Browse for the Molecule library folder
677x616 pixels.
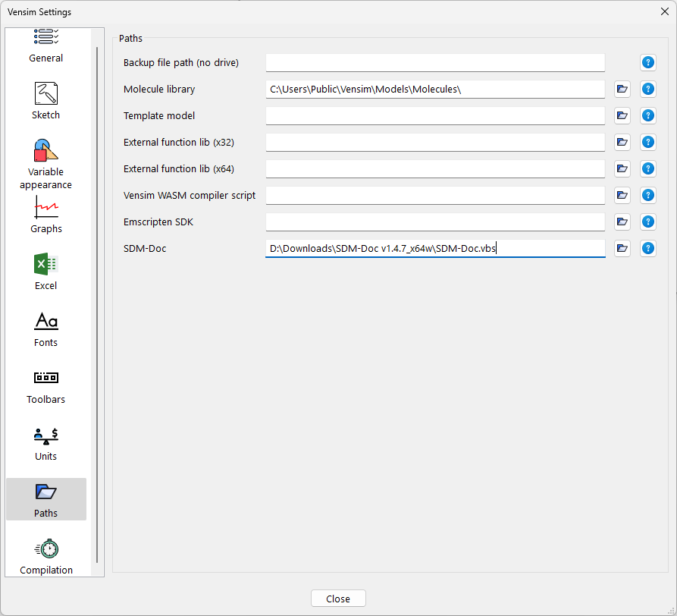tap(622, 89)
